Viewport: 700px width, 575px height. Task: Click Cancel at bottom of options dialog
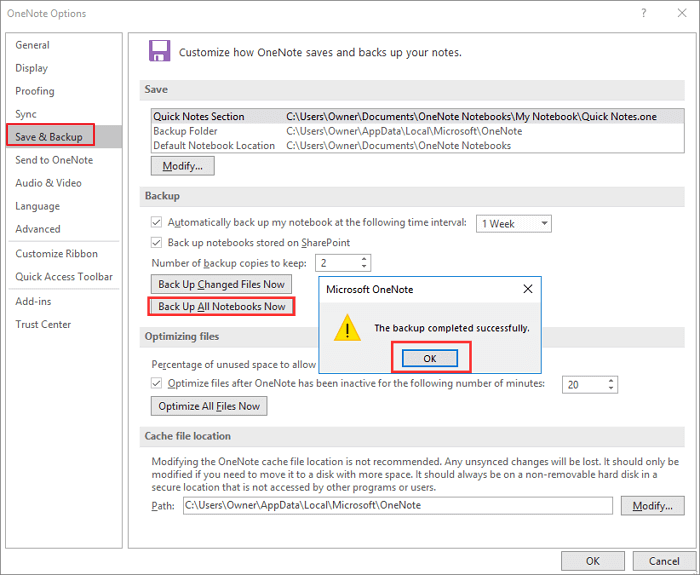click(664, 561)
